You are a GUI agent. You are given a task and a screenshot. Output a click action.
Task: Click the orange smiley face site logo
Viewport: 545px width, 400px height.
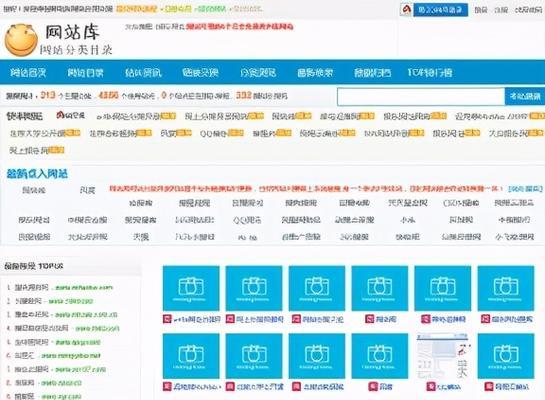pyautogui.click(x=21, y=40)
